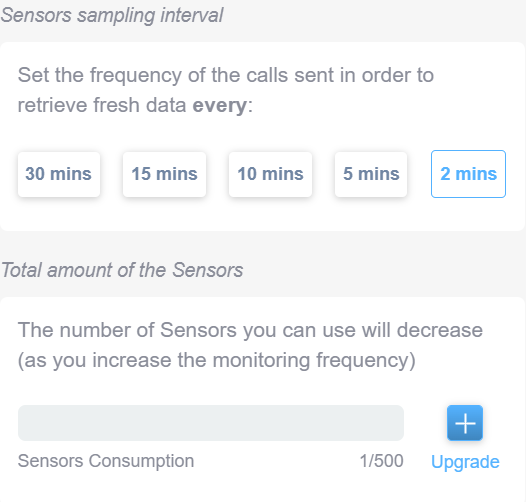Viewport: 526px width, 502px height.
Task: Click the word 'interval' in the top heading
Action: coord(192,15)
